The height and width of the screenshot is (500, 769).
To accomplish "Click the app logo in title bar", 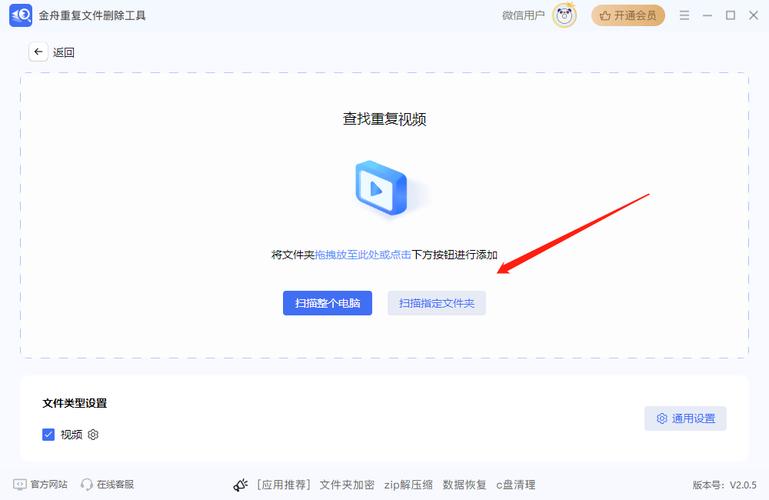I will [21, 15].
